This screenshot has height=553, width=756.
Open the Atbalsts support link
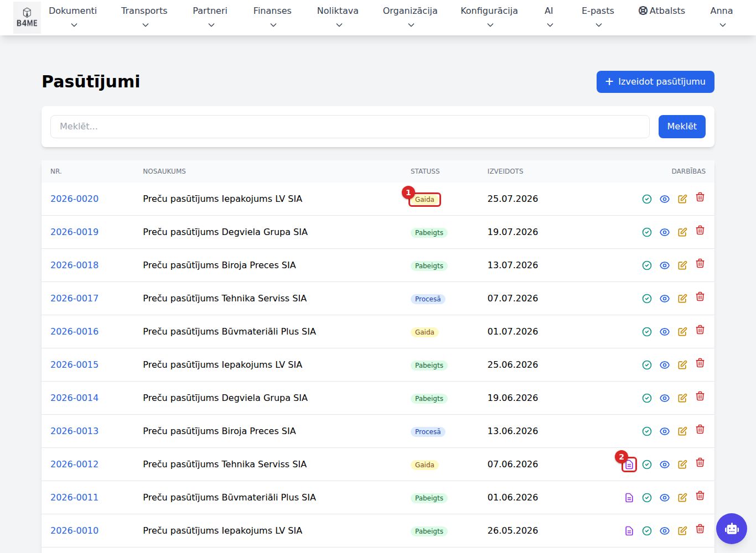pyautogui.click(x=662, y=11)
